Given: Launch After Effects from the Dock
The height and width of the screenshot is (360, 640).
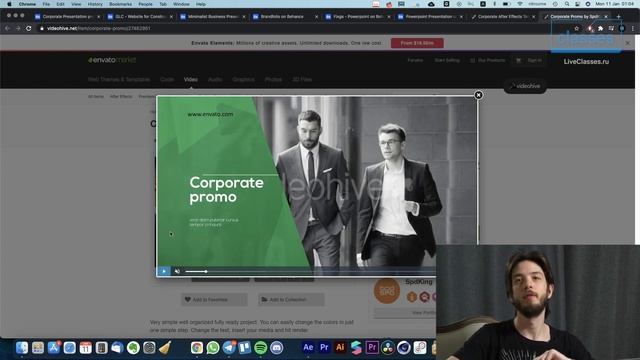Looking at the screenshot, I should (x=308, y=347).
